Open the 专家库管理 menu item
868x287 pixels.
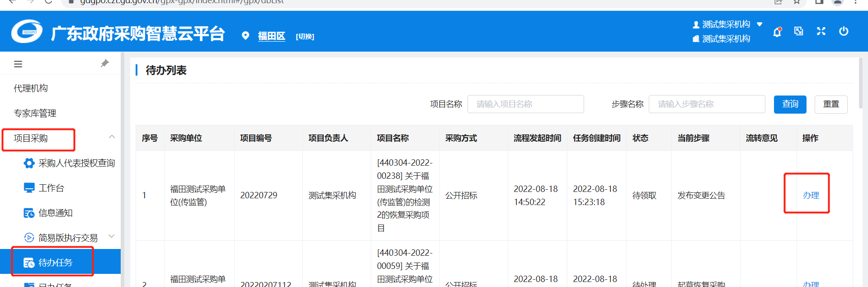[x=35, y=113]
